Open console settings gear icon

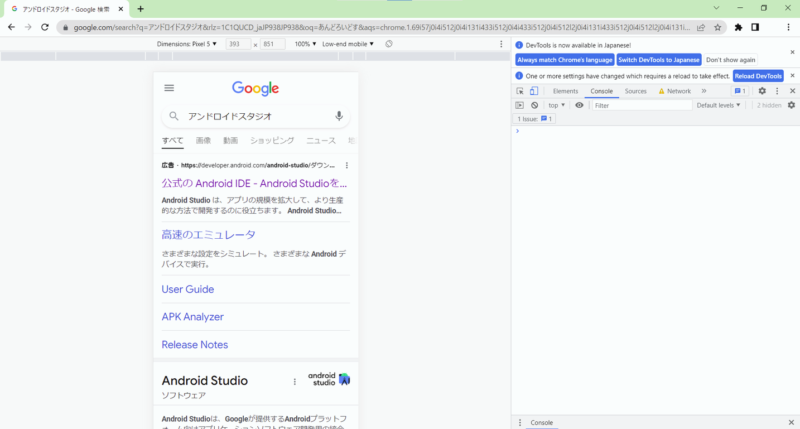pyautogui.click(x=791, y=105)
